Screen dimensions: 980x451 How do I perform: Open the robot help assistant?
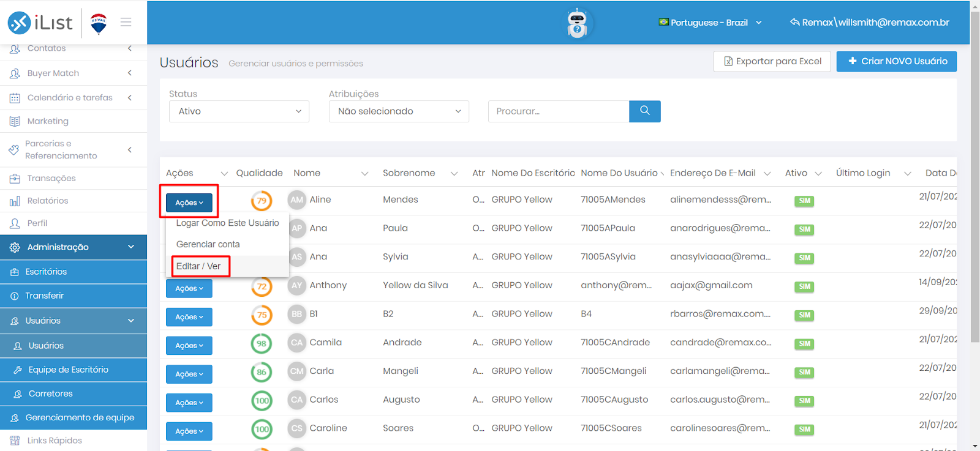click(x=577, y=23)
